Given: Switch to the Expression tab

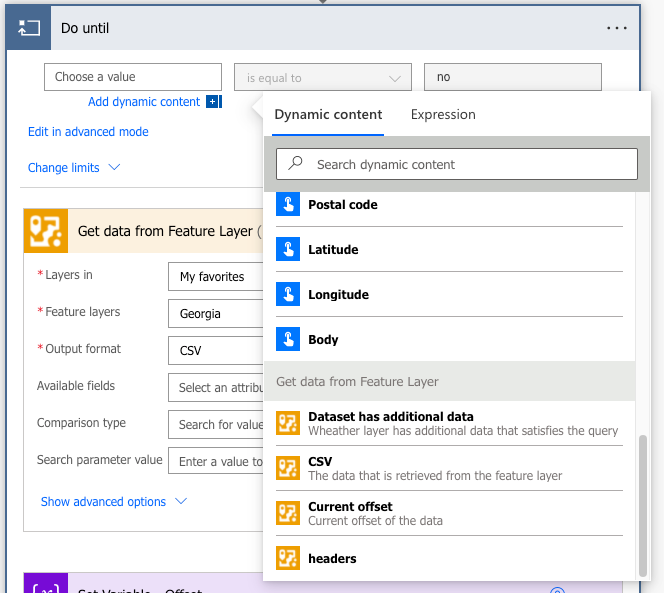Looking at the screenshot, I should [x=443, y=115].
